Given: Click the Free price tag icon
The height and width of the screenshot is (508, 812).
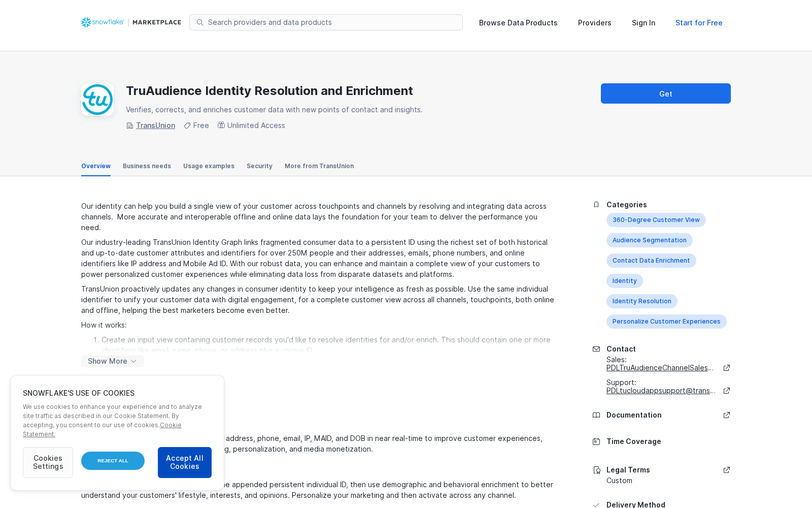Looking at the screenshot, I should pyautogui.click(x=187, y=125).
